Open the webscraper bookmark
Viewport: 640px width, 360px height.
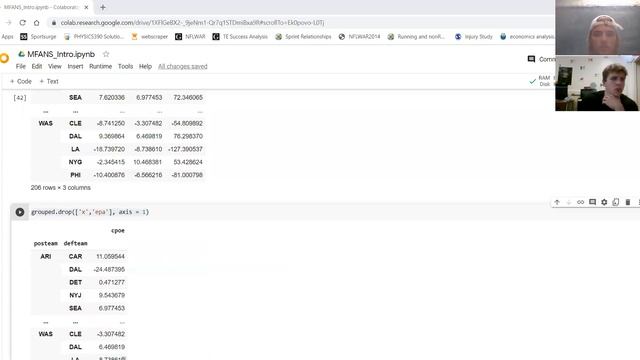(149, 37)
